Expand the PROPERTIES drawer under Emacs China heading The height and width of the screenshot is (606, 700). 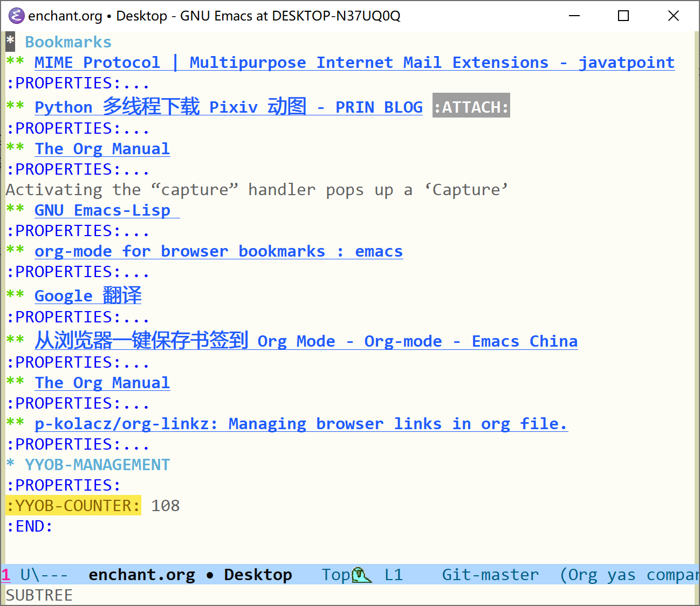click(x=78, y=363)
